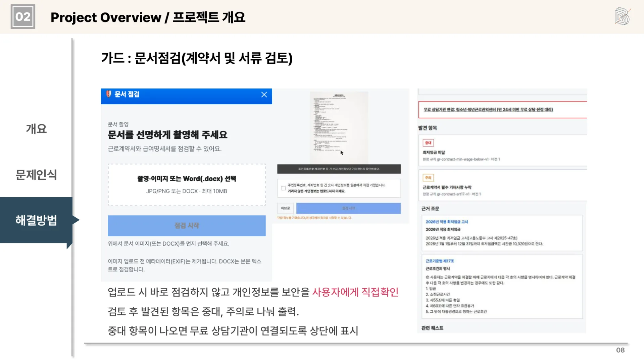Viewport: 644px width, 362px height.
Task: Click the 02 section number badge
Action: pyautogui.click(x=23, y=16)
